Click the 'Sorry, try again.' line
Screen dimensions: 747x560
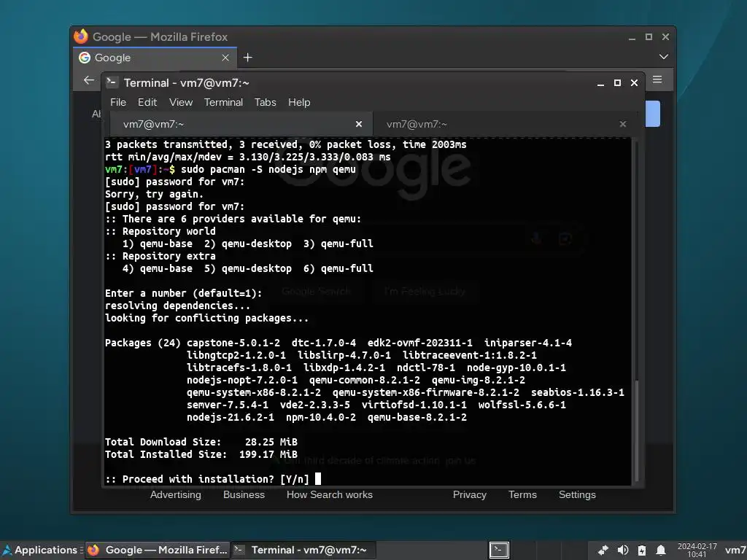tap(155, 194)
